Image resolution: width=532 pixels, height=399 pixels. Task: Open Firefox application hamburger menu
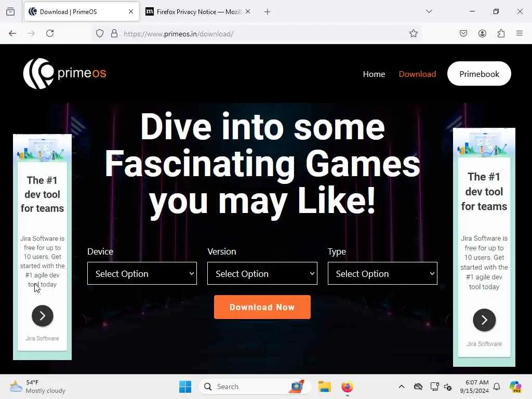point(520,33)
